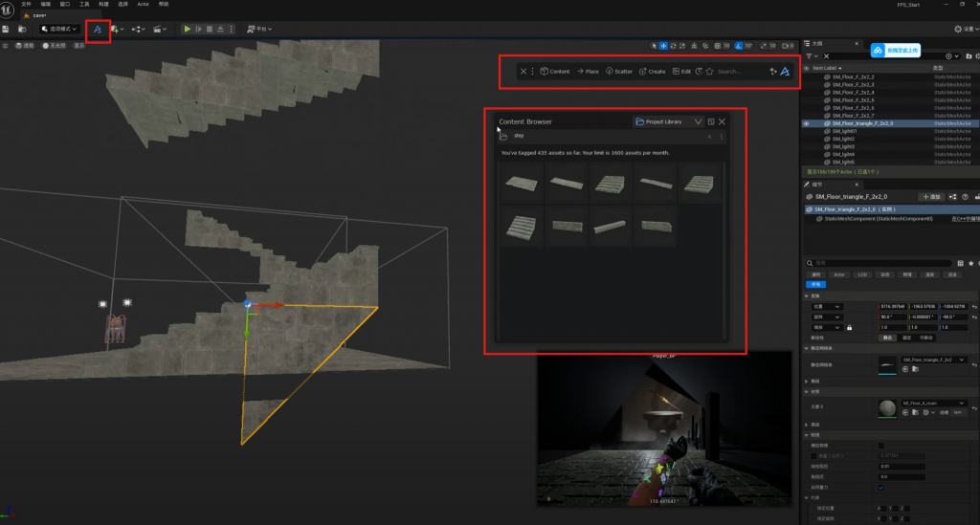The height and width of the screenshot is (525, 980).
Task: Close the plugin floating toolbar with X
Action: 523,71
